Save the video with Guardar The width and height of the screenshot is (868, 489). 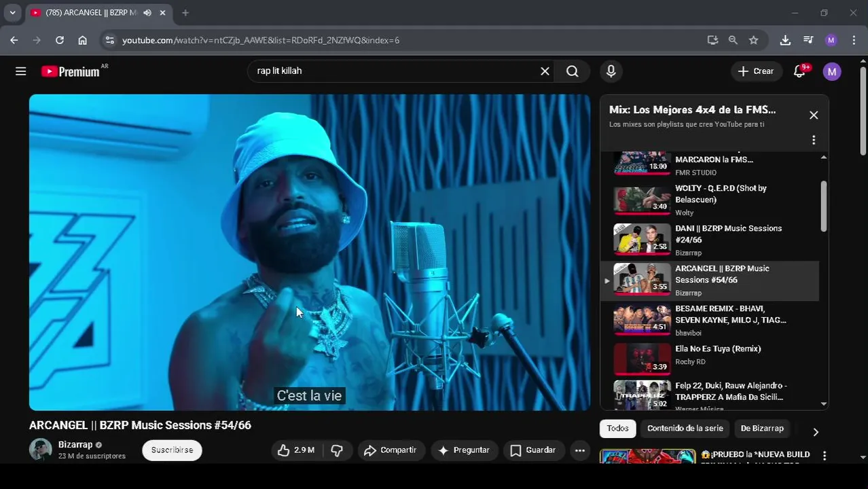534,450
